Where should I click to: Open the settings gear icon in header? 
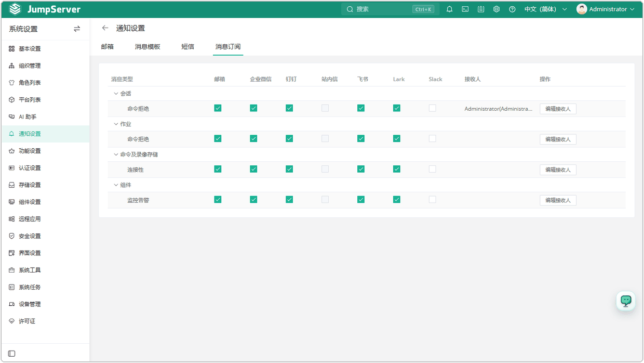[497, 9]
